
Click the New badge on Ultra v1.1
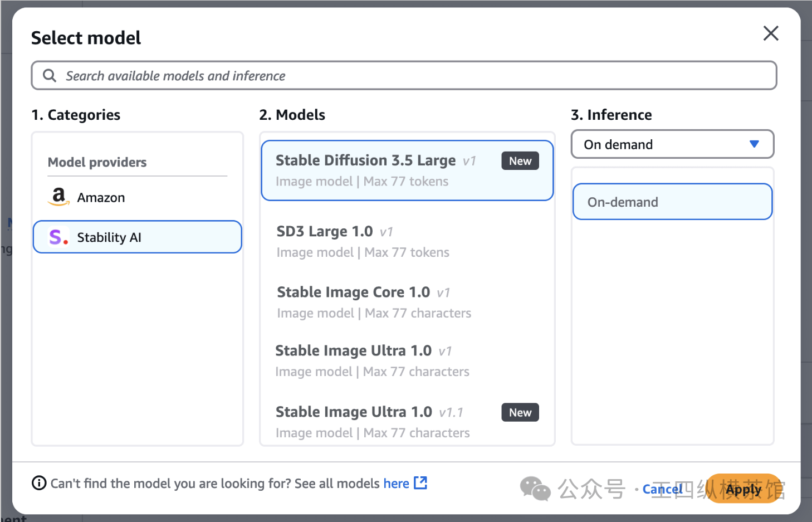click(x=520, y=413)
